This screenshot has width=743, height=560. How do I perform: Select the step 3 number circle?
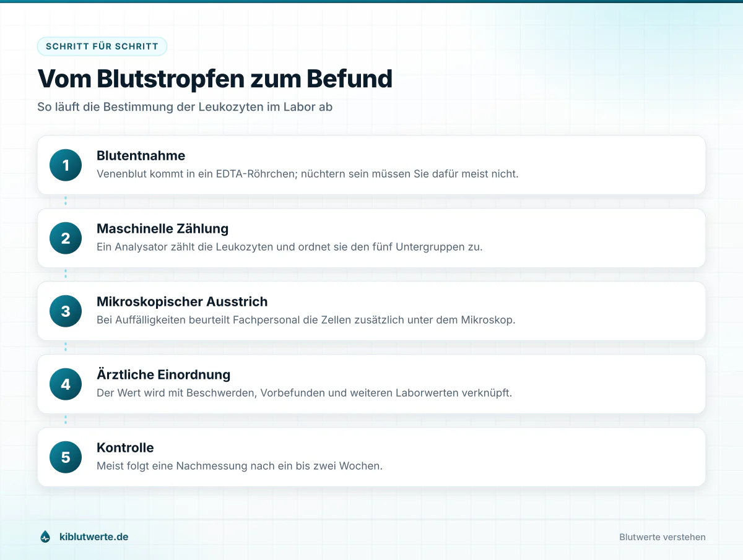(x=66, y=311)
